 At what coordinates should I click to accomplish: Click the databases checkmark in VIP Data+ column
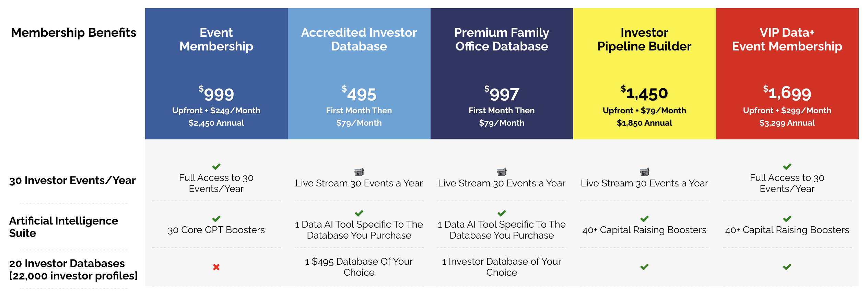[x=787, y=267]
